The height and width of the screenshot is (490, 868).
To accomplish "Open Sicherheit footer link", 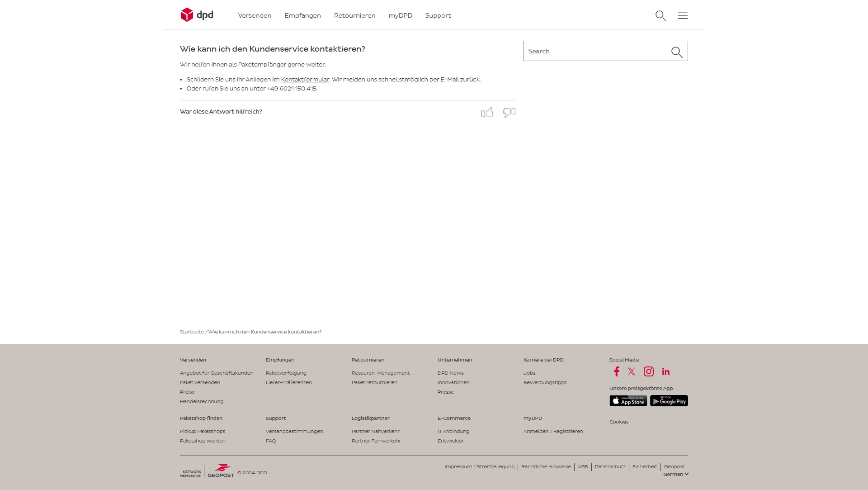I will click(x=645, y=466).
